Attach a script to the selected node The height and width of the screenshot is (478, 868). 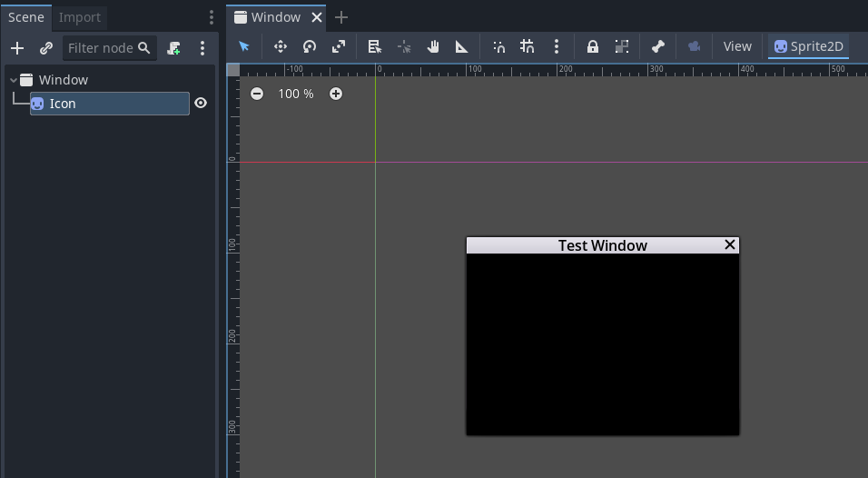pyautogui.click(x=173, y=48)
